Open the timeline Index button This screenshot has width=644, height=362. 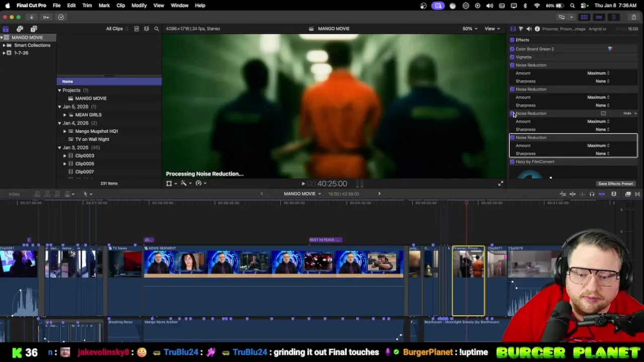(x=14, y=194)
